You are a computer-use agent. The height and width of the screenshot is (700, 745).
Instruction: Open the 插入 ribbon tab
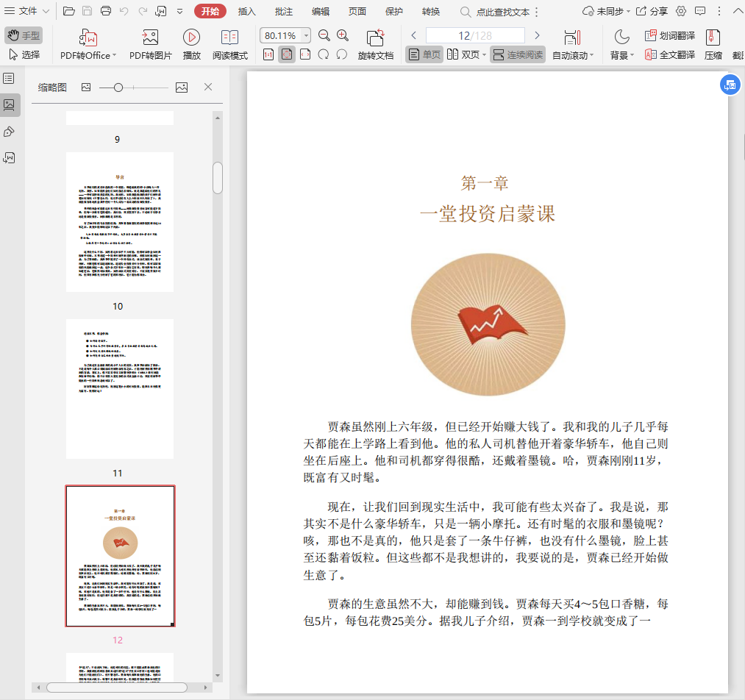[246, 12]
